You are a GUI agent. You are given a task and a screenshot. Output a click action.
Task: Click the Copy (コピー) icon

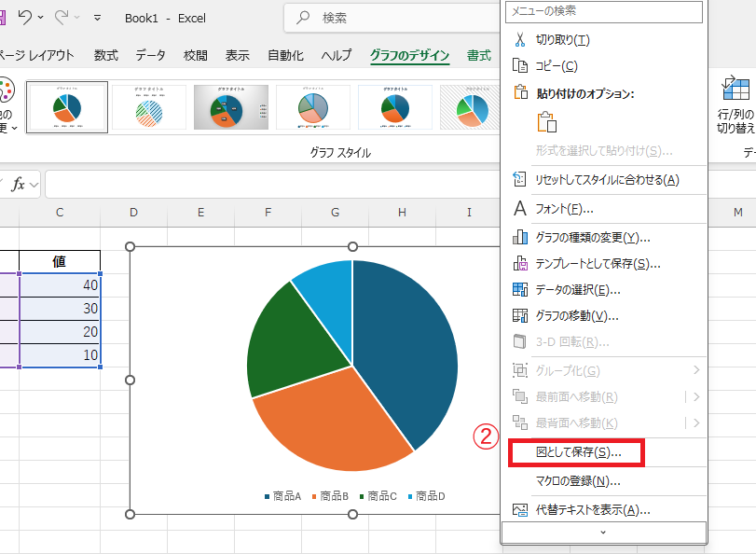pyautogui.click(x=518, y=66)
